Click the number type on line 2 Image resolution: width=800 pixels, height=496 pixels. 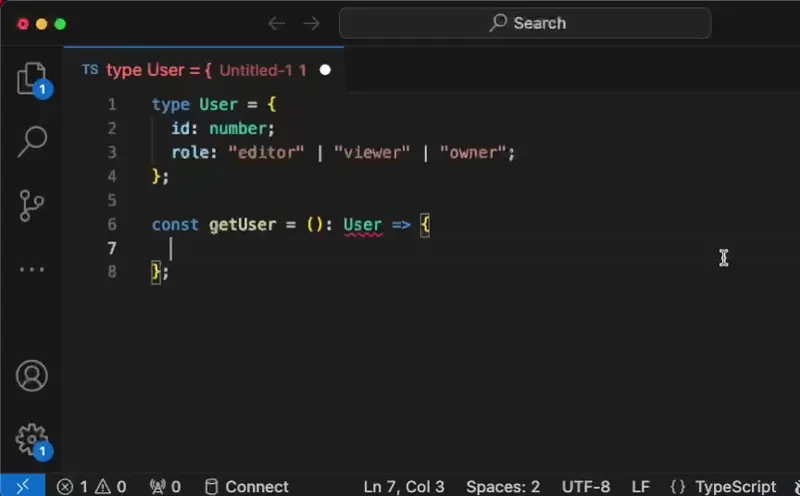(x=238, y=129)
